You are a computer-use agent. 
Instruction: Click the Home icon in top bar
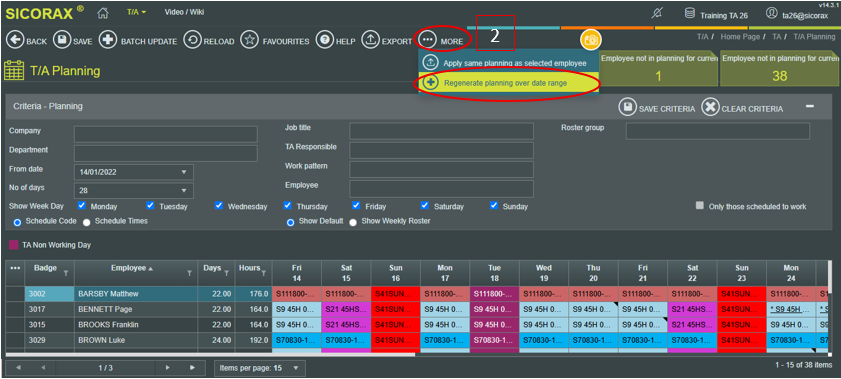pyautogui.click(x=104, y=13)
